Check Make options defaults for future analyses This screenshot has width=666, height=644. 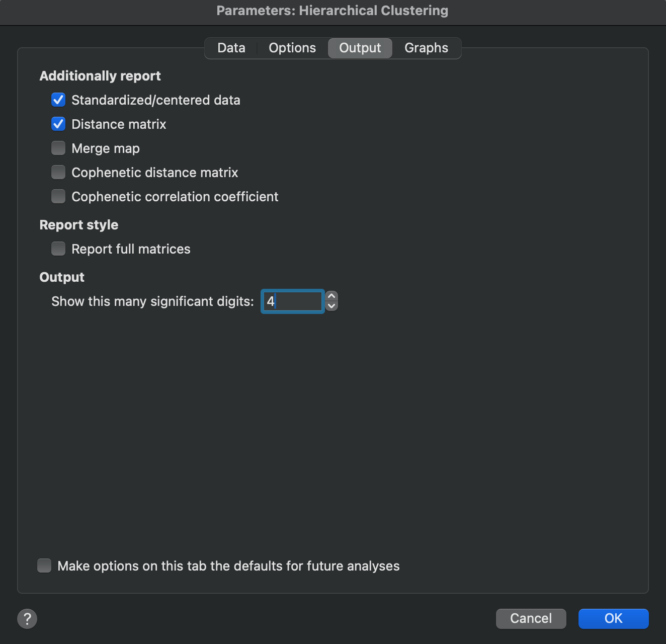pyautogui.click(x=45, y=566)
